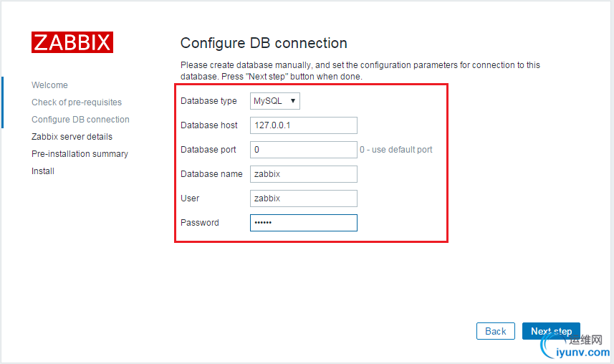The image size is (614, 364).
Task: Click the Database host label
Action: click(209, 125)
